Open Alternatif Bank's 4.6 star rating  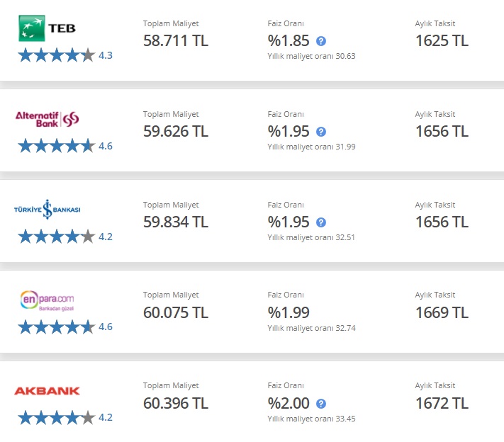pos(65,146)
